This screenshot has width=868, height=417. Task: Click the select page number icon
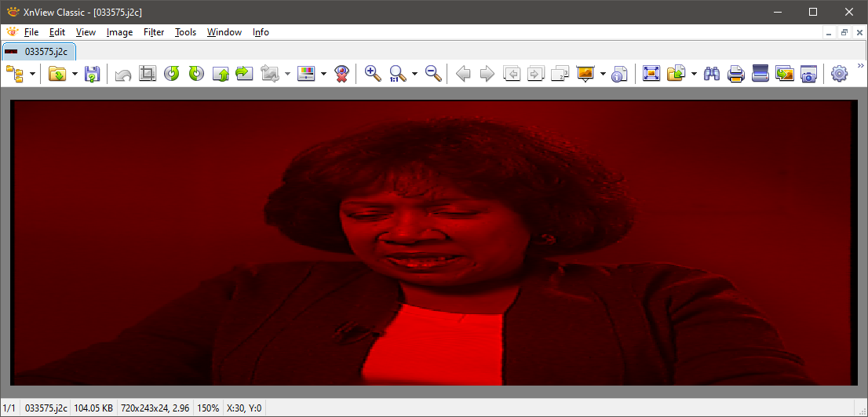pos(560,74)
